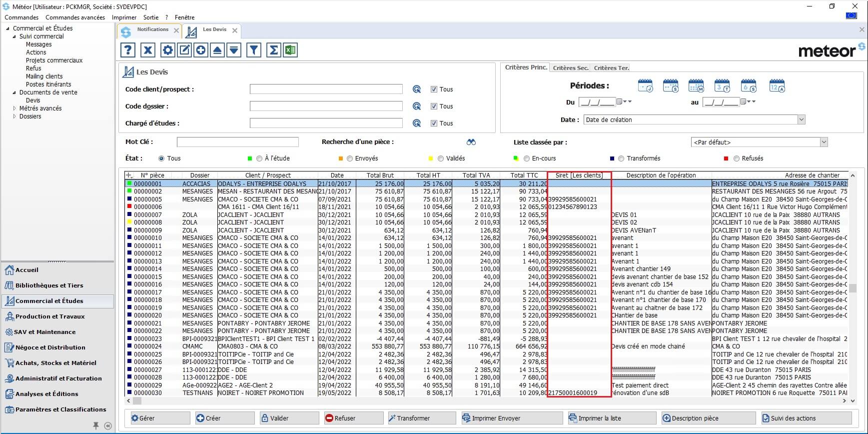Select the Envoyés state radio button
The height and width of the screenshot is (434, 868).
pyautogui.click(x=349, y=158)
